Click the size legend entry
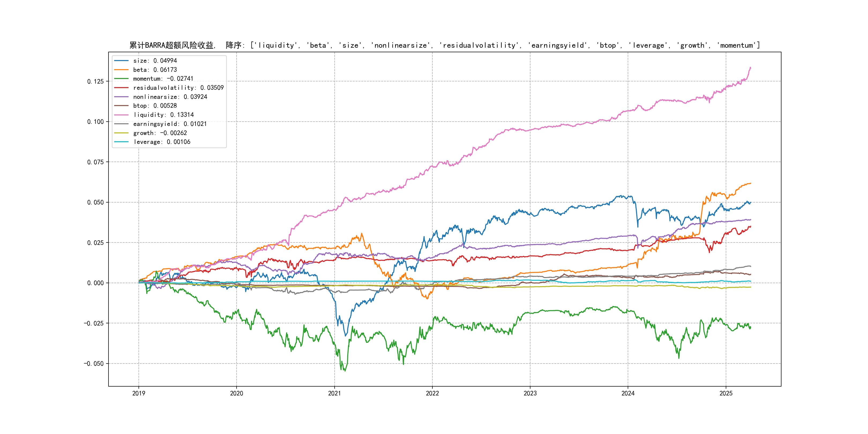The height and width of the screenshot is (434, 868). (x=155, y=61)
